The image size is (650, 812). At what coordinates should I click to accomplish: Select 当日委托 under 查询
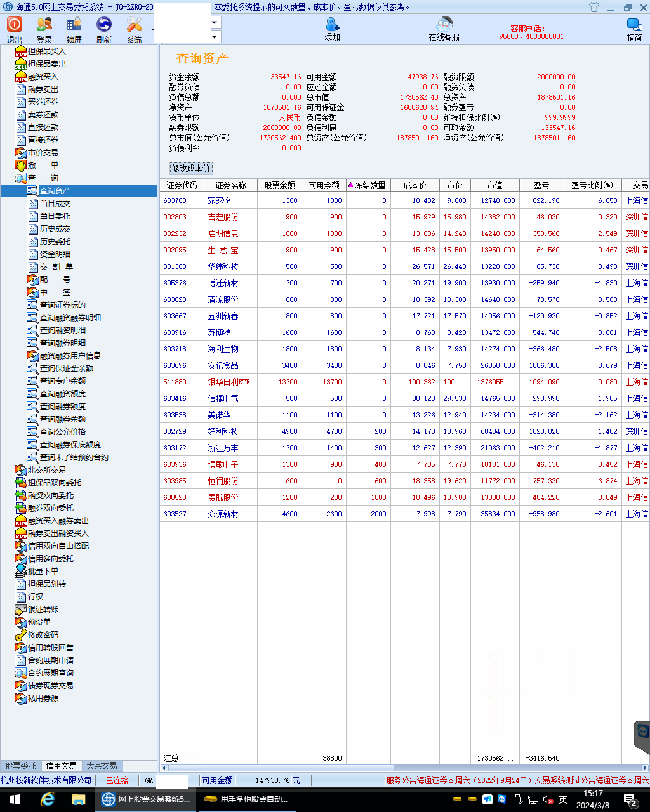55,216
